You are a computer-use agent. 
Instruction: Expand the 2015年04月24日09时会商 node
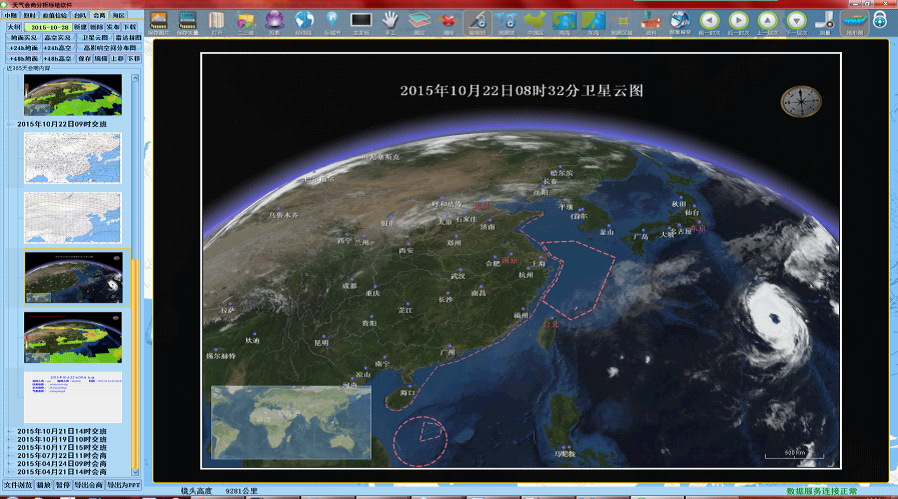(10, 463)
